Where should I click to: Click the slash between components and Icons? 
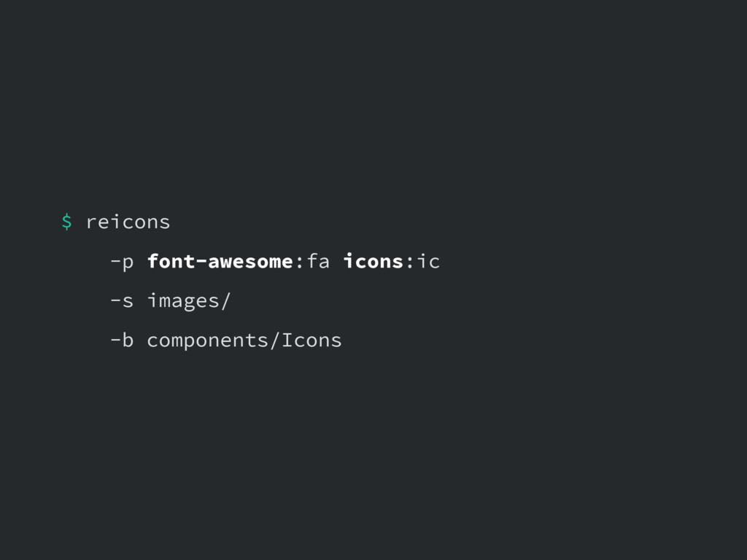[275, 341]
